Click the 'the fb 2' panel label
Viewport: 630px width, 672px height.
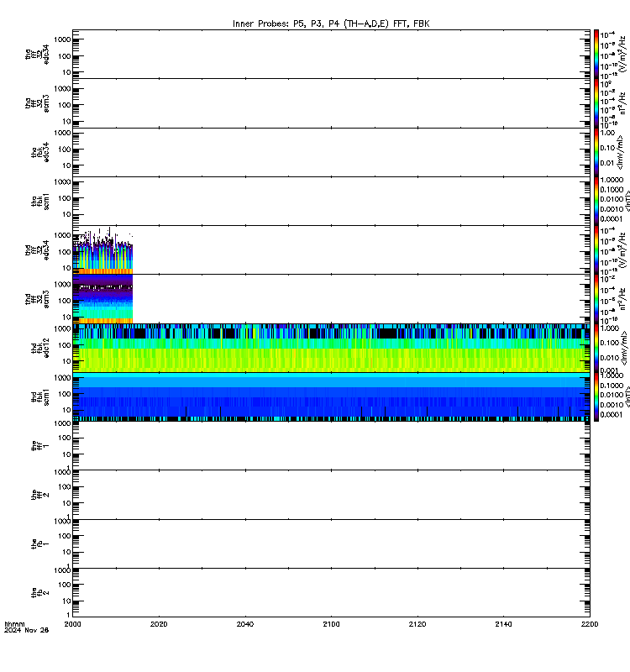(40, 593)
